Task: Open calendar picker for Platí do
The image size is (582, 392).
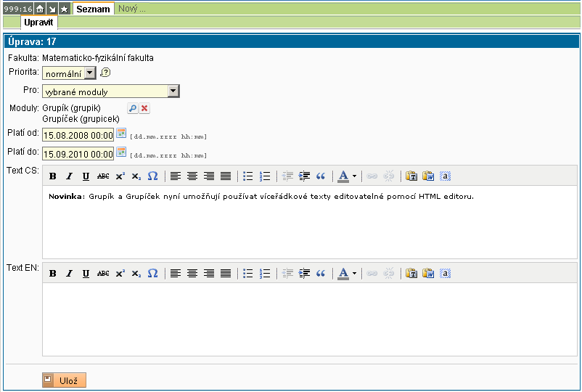Action: point(121,152)
